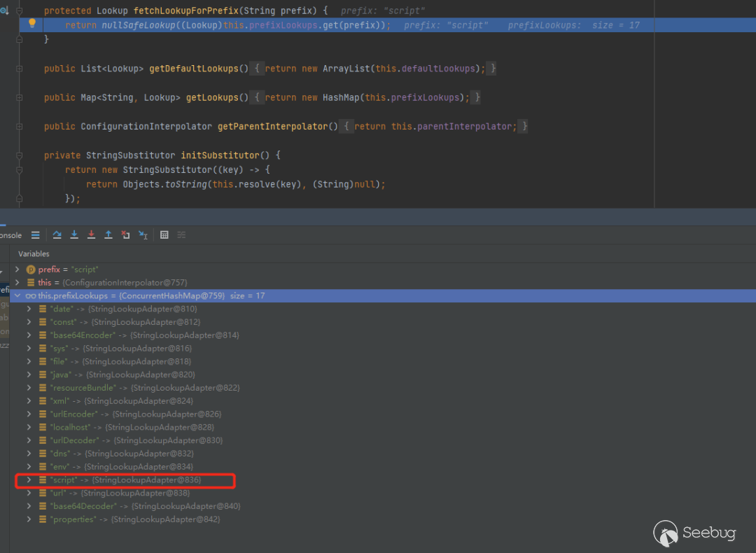Expand the "date" map entry

pos(29,309)
